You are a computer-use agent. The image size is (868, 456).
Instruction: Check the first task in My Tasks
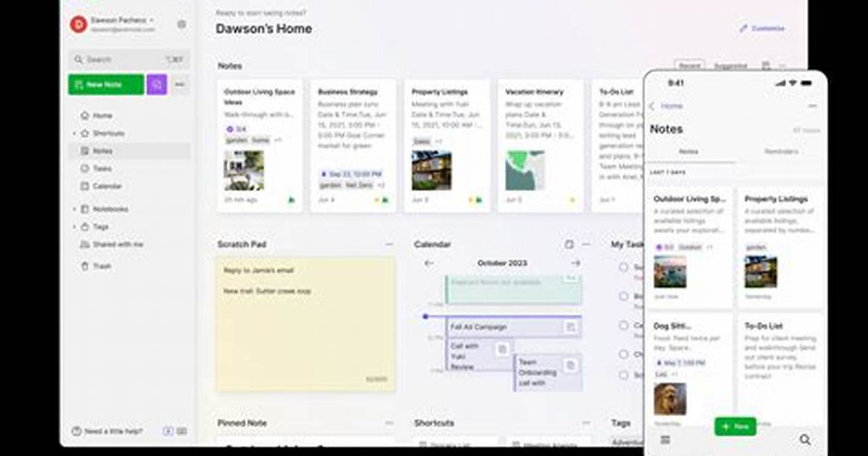pyautogui.click(x=623, y=267)
